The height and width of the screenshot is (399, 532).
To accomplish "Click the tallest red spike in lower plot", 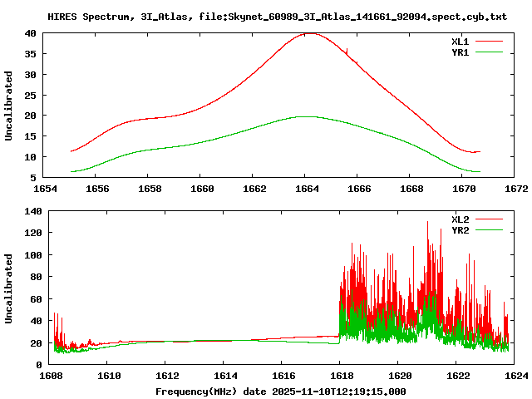I will (428, 223).
